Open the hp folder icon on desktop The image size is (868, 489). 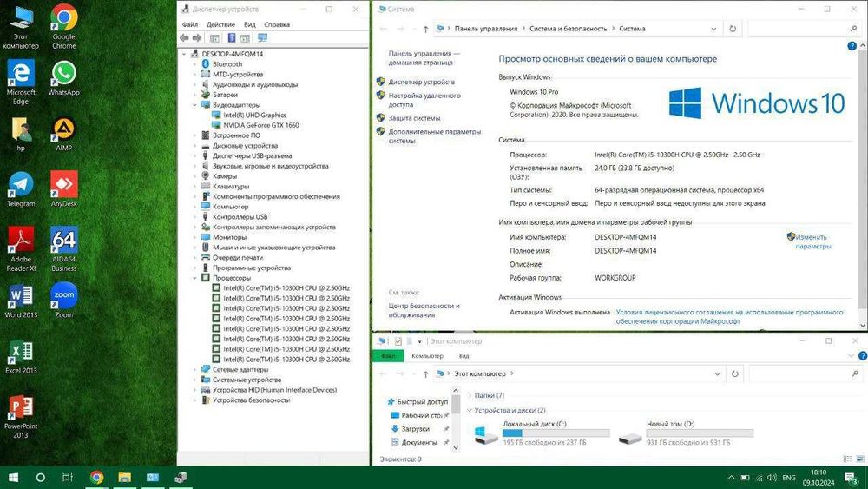(x=21, y=134)
